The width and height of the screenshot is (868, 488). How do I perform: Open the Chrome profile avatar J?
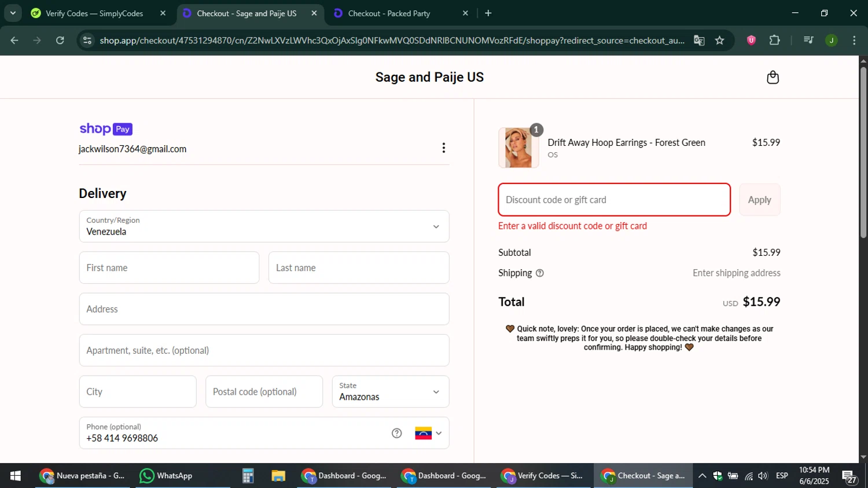832,40
